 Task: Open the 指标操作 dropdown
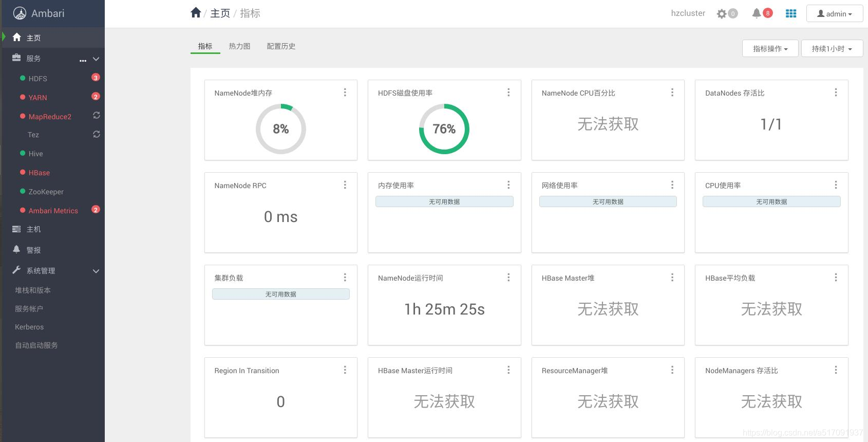pyautogui.click(x=770, y=48)
